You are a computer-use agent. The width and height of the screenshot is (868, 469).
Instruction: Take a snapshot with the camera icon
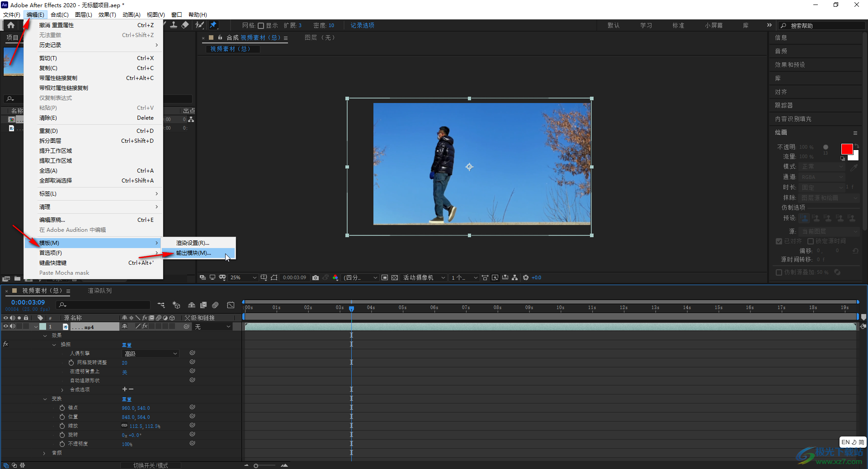point(316,277)
